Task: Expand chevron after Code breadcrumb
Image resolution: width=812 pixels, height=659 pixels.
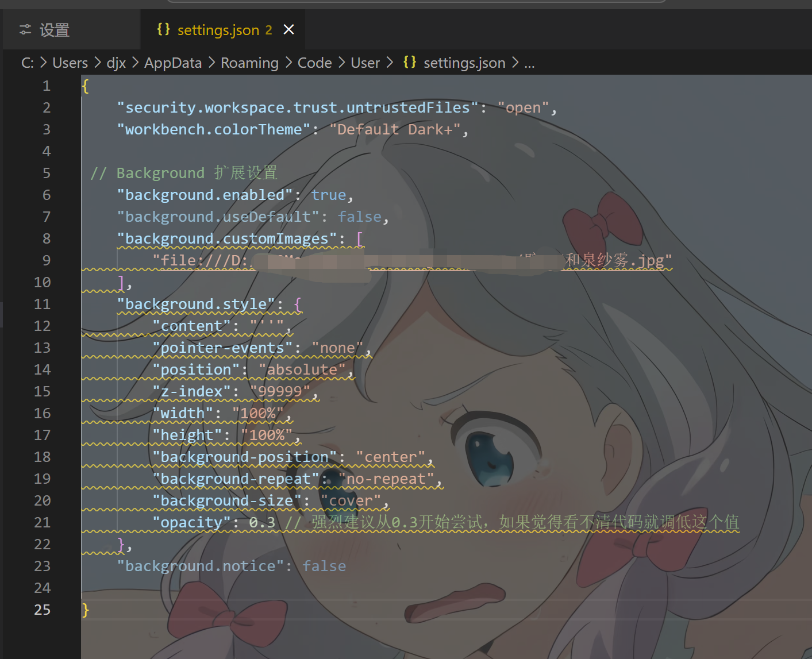Action: pyautogui.click(x=341, y=63)
